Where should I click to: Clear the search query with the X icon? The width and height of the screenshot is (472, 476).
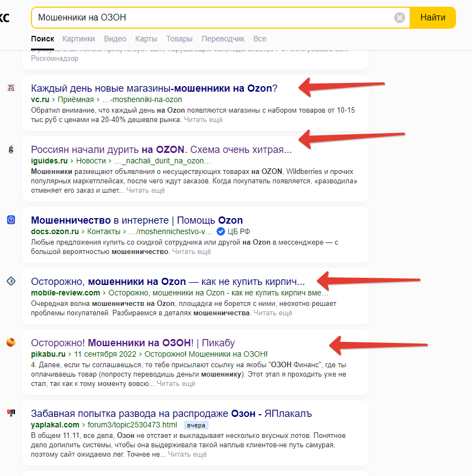(x=400, y=18)
